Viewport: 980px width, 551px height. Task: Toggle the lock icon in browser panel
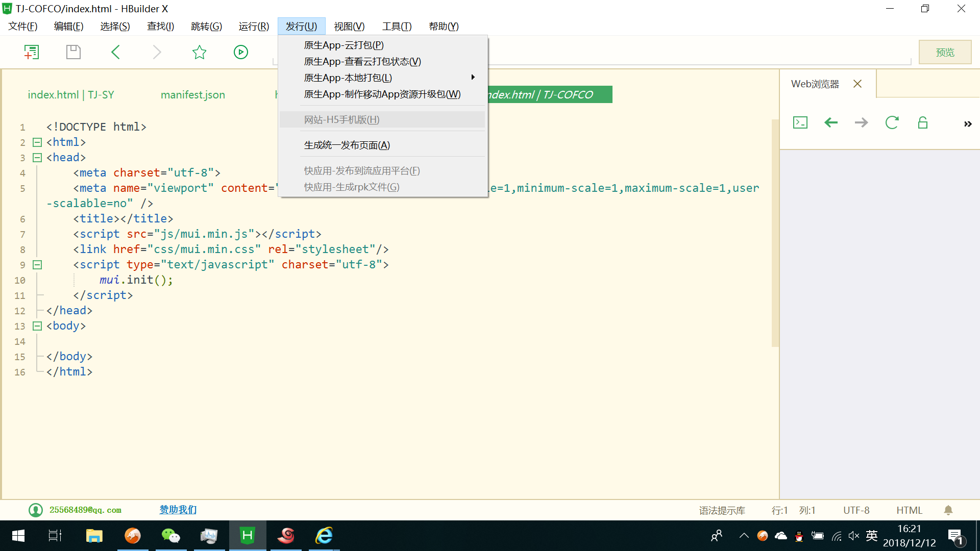tap(922, 122)
